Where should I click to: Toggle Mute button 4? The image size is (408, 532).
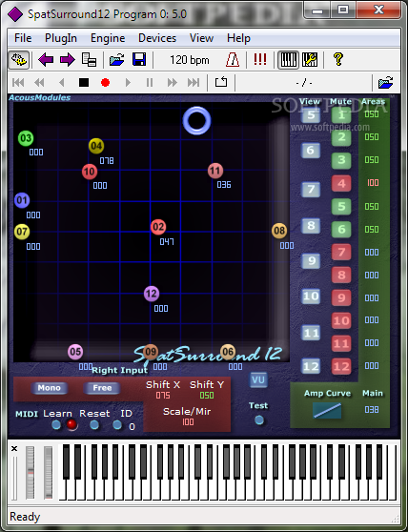[x=341, y=184]
